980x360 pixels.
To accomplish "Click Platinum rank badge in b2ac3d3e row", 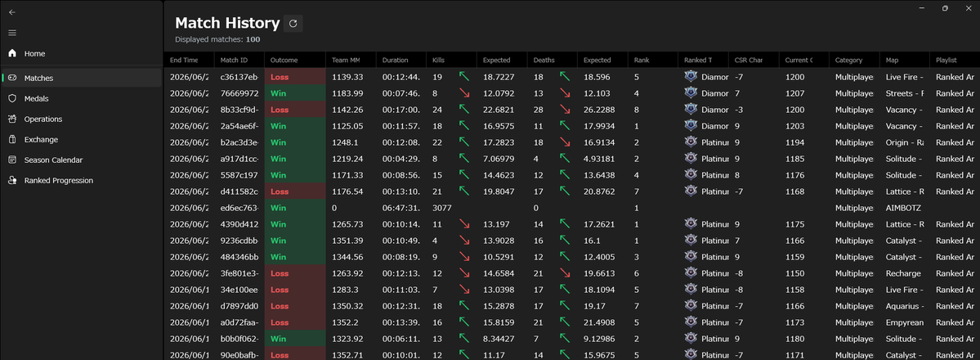I will 691,142.
